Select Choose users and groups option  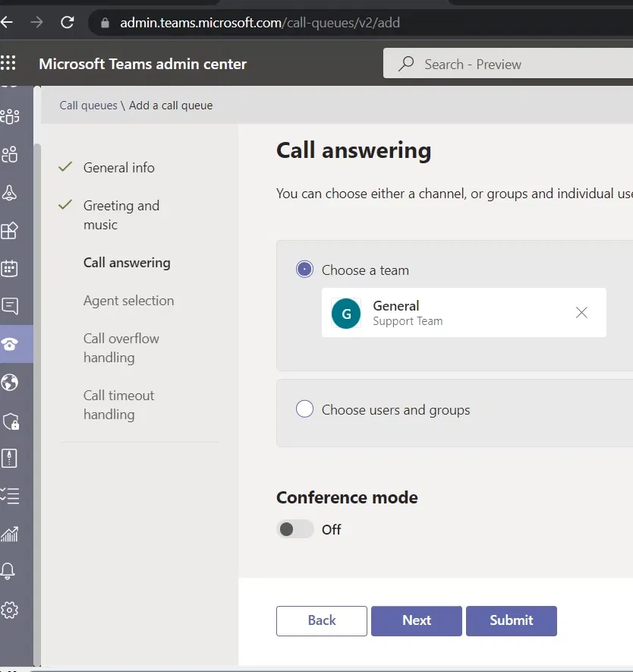coord(304,409)
